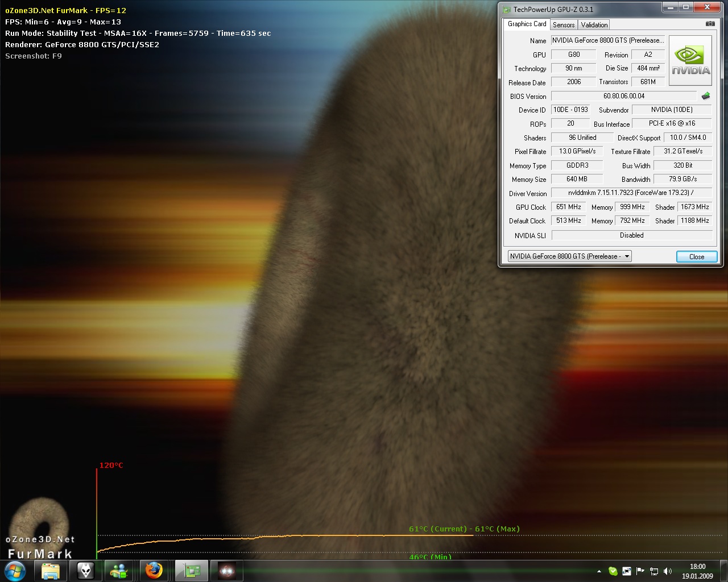The image size is (728, 582).
Task: Switch to the GPU-Z taskbar button
Action: 192,571
